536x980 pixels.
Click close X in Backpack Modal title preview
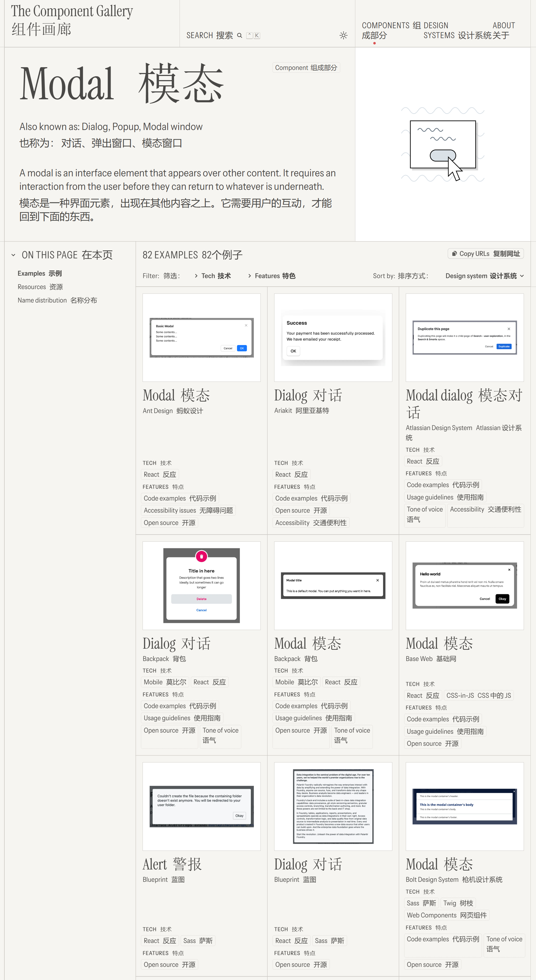coord(377,580)
